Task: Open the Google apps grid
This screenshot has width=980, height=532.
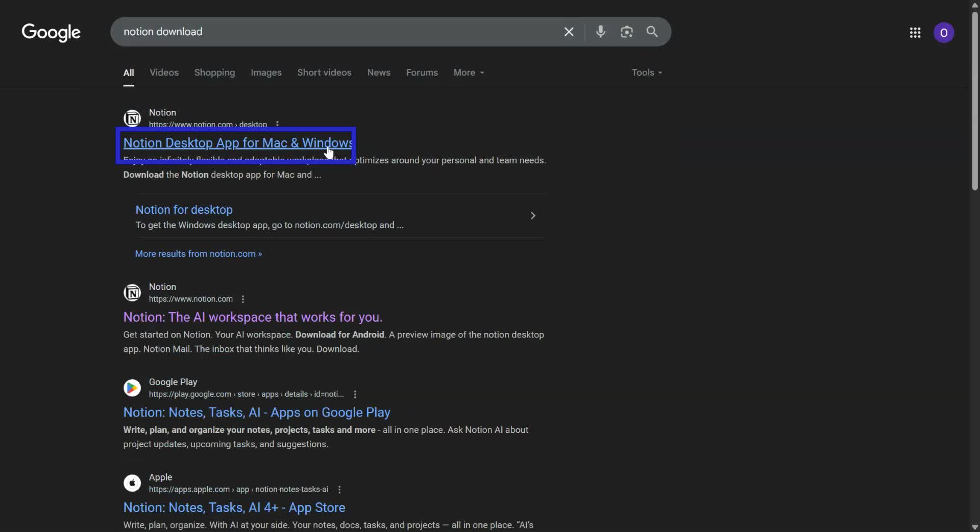Action: pos(915,33)
